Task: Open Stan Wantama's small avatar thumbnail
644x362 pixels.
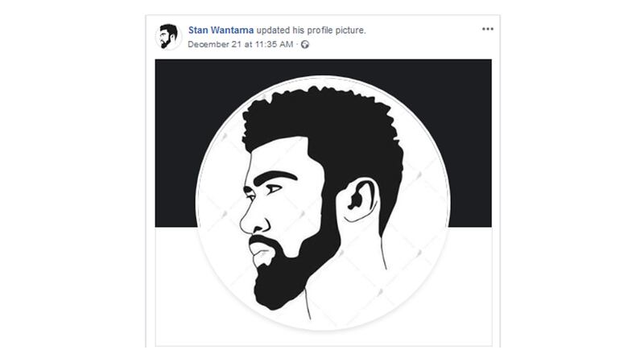Action: tap(168, 36)
